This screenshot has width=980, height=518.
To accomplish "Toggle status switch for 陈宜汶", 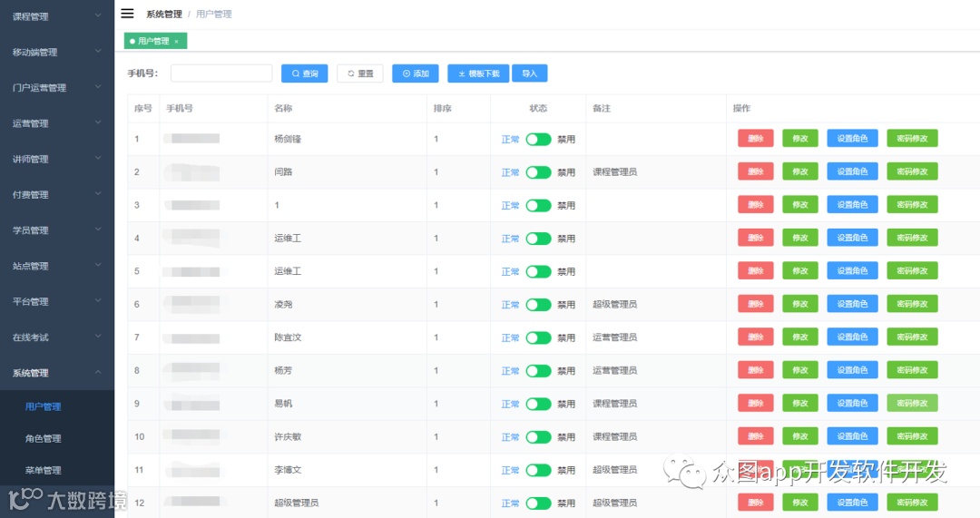I will click(538, 338).
